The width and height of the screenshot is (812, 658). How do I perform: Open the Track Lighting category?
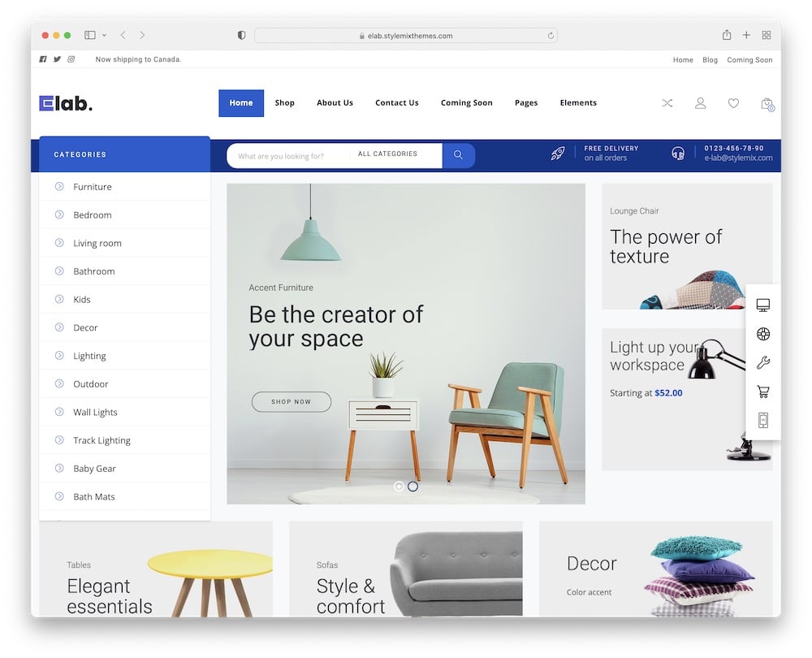tap(125, 440)
